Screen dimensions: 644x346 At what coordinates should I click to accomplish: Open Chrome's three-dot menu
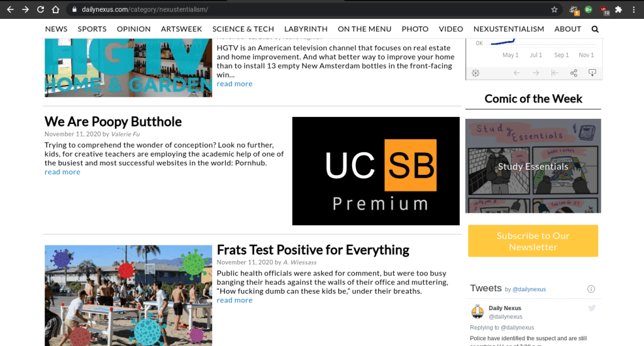pyautogui.click(x=635, y=9)
